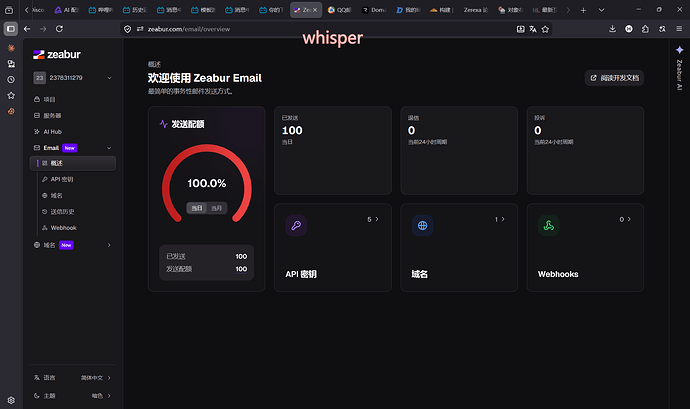Click the purple key icon on API card

[x=296, y=225]
